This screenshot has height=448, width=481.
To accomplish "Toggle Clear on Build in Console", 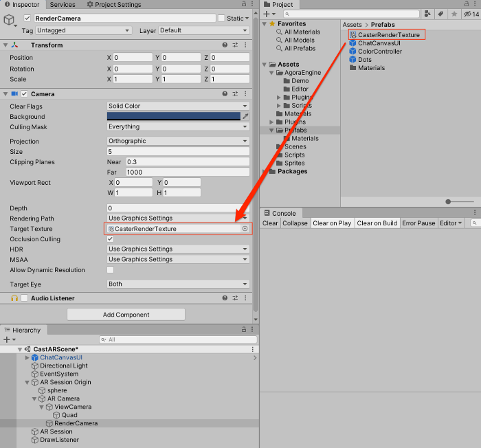I will coord(377,223).
